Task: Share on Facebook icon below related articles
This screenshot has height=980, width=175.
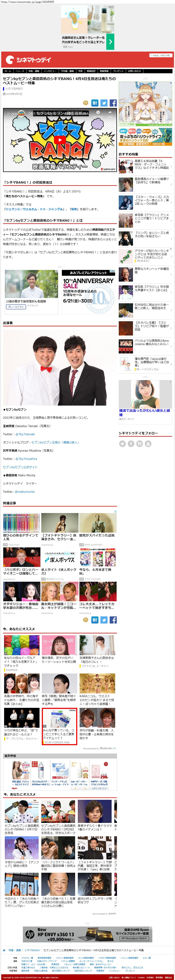Action: 113,620
